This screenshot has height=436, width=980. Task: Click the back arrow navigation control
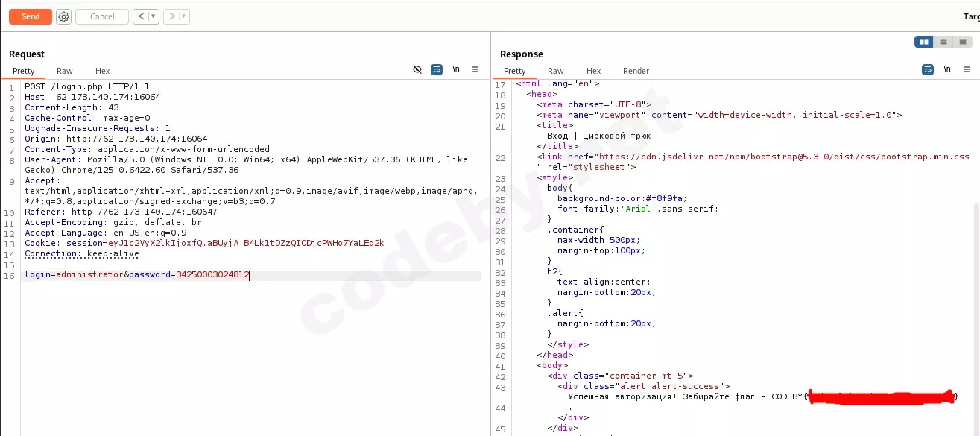click(142, 16)
